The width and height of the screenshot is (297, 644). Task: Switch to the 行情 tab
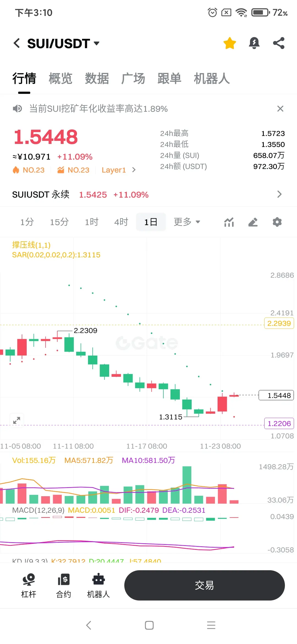24,78
